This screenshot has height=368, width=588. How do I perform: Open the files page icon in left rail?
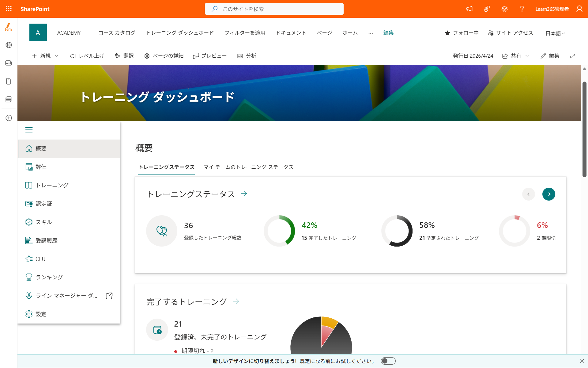(9, 81)
